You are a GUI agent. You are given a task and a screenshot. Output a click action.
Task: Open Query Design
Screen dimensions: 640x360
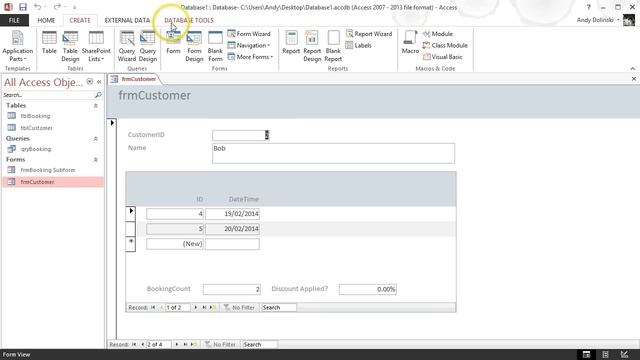pyautogui.click(x=148, y=47)
